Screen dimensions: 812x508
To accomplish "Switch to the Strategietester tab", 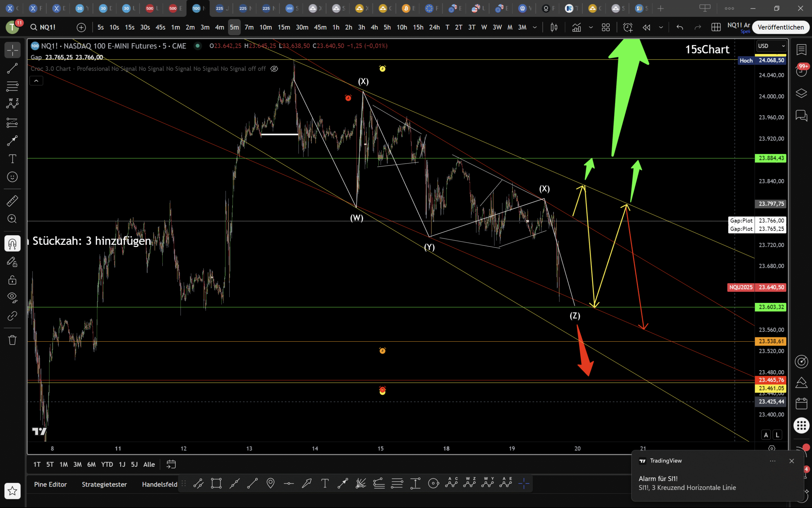I will [x=104, y=484].
